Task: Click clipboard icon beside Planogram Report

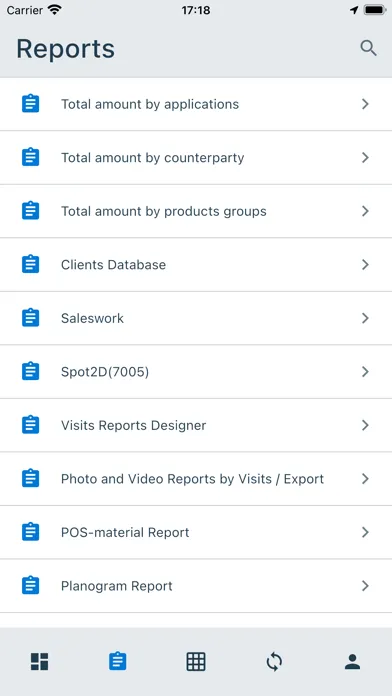Action: point(31,585)
